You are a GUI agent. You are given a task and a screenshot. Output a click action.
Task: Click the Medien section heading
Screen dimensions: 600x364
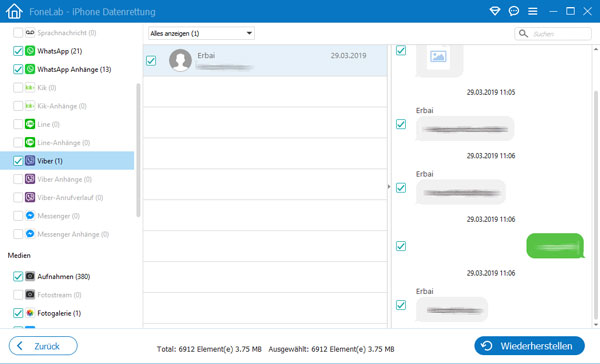tap(19, 255)
